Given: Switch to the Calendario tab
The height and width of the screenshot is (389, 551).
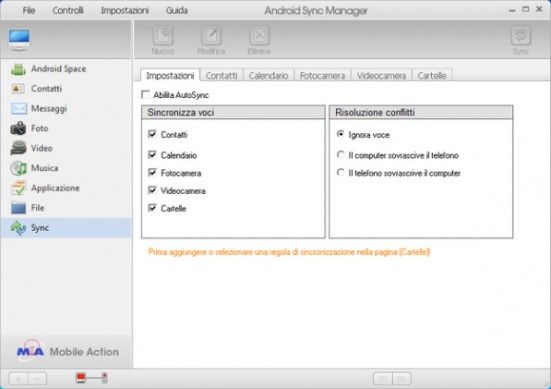Looking at the screenshot, I should [x=268, y=76].
